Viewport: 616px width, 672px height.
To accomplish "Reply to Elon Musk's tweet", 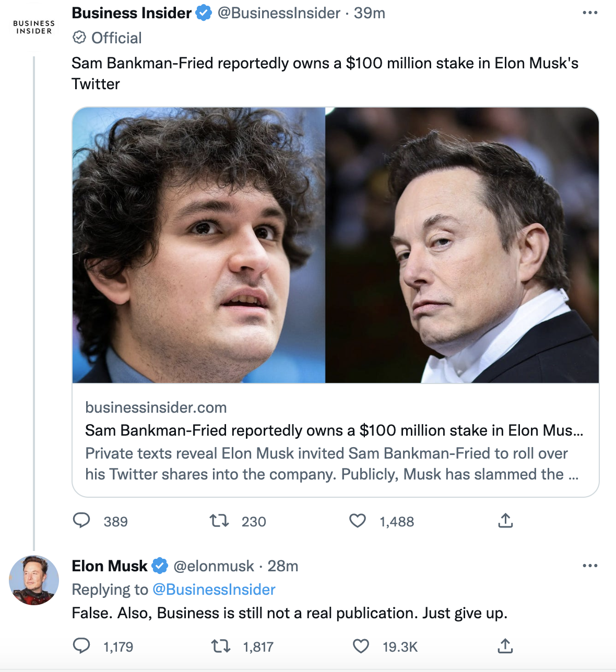I will [x=81, y=646].
